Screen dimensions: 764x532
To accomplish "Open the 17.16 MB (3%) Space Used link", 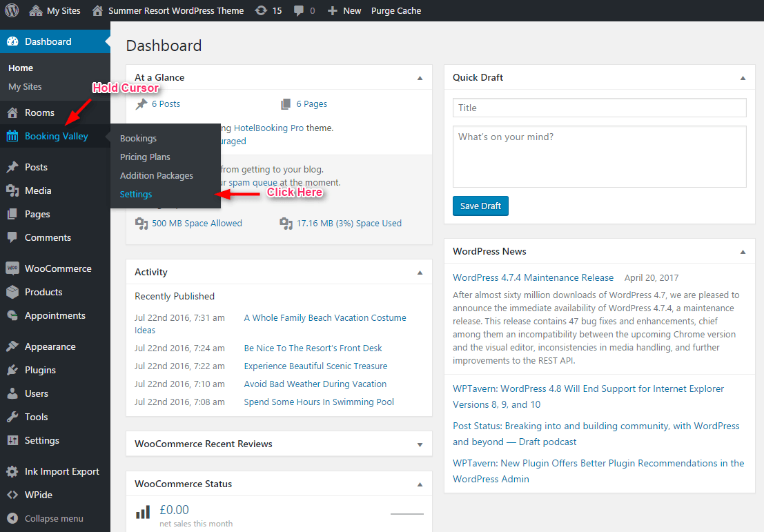I will coord(349,223).
